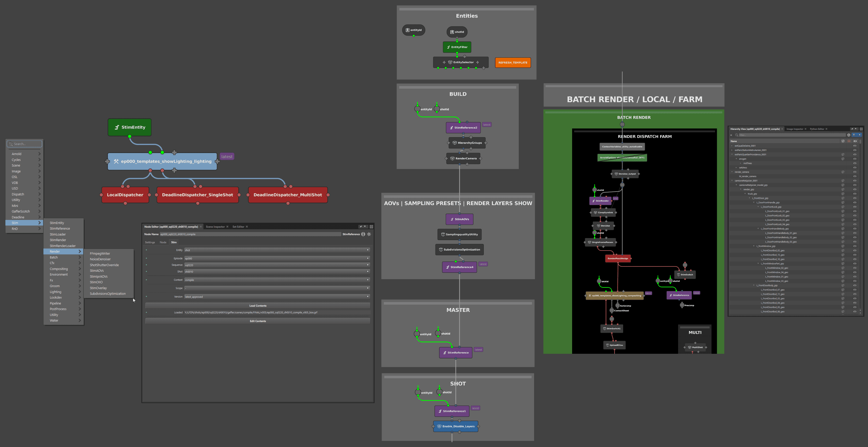The height and width of the screenshot is (447, 868).
Task: Expand the instTrees tree row
Action: coord(741,163)
